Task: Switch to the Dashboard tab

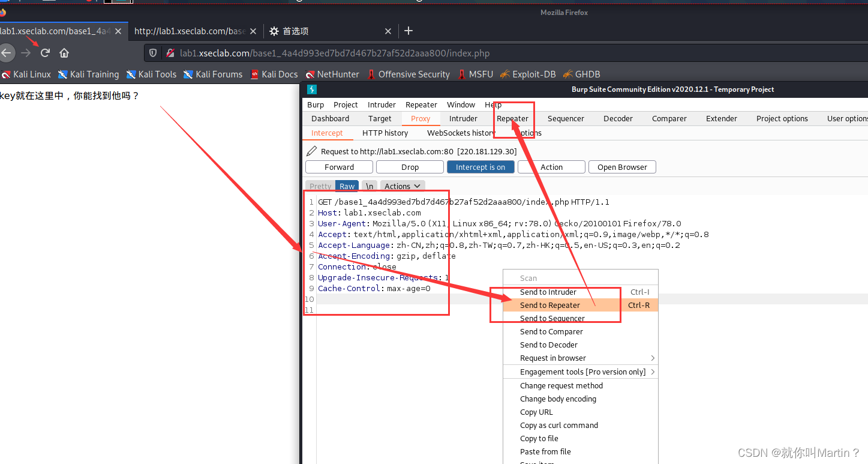Action: click(x=330, y=118)
